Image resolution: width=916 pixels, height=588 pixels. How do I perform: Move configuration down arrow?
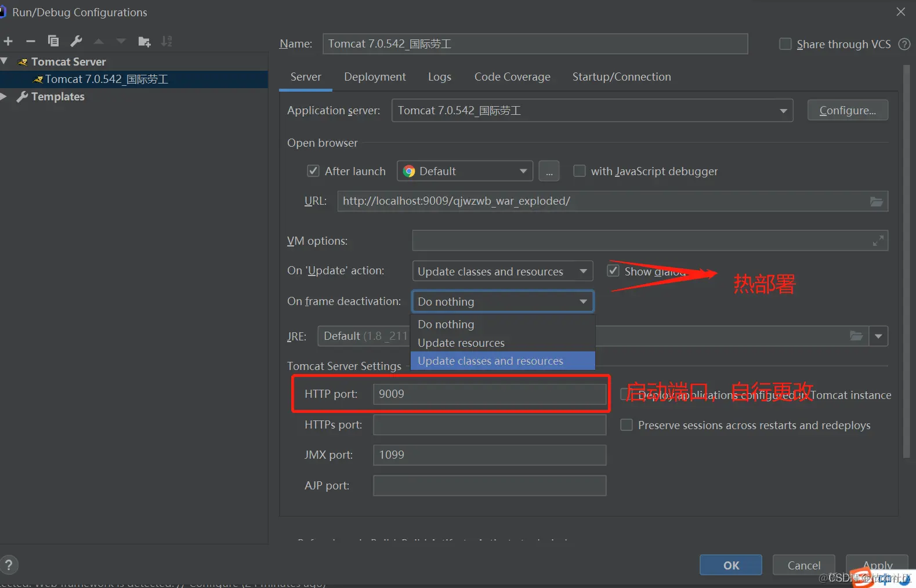pos(121,41)
